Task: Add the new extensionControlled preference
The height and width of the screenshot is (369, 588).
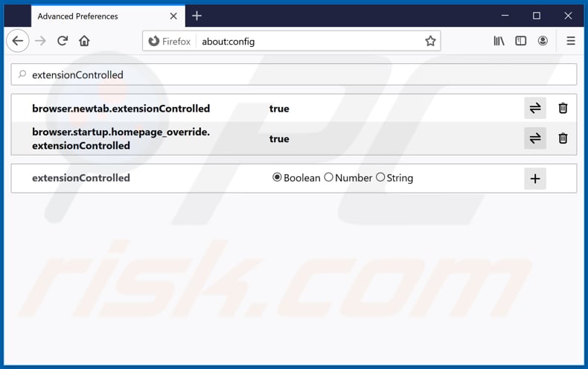Action: pyautogui.click(x=534, y=179)
